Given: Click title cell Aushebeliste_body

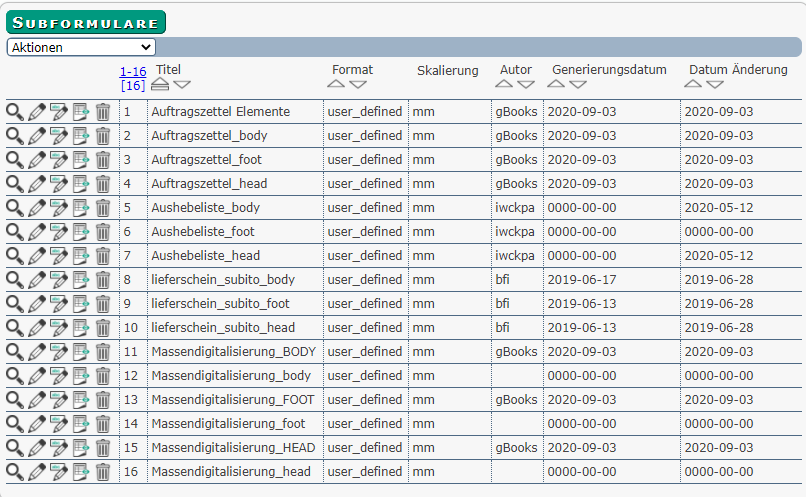Looking at the screenshot, I should 206,208.
